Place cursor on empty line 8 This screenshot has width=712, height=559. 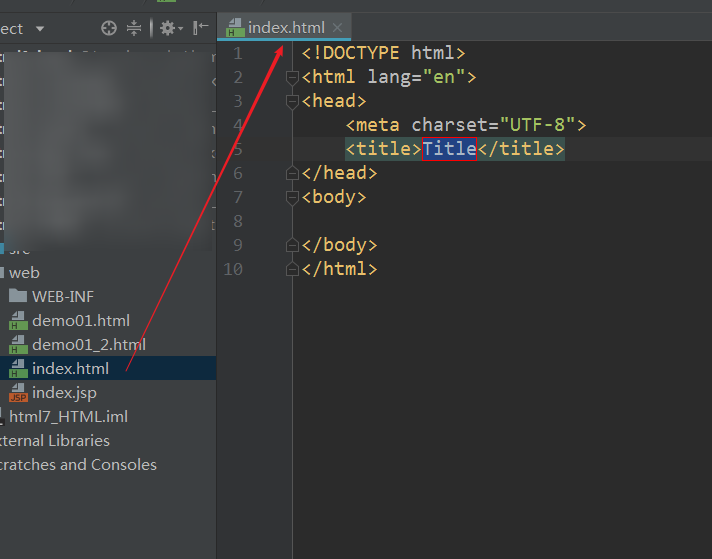click(x=502, y=221)
